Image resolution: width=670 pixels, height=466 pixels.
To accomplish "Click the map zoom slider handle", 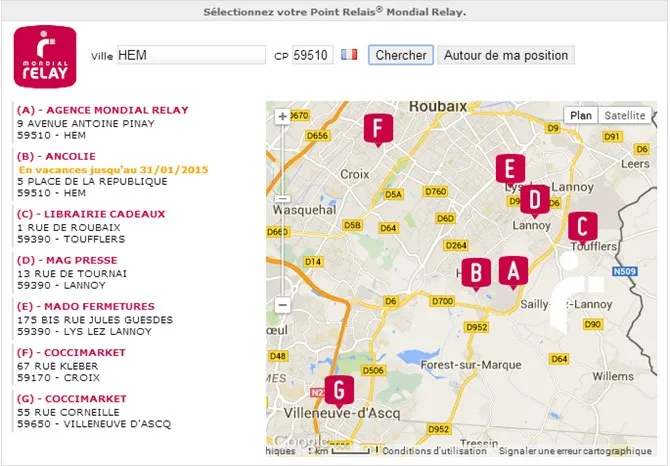I will [x=282, y=199].
